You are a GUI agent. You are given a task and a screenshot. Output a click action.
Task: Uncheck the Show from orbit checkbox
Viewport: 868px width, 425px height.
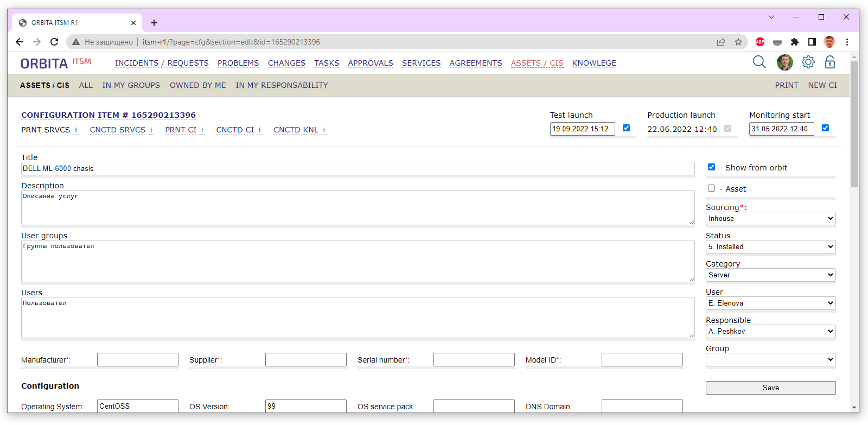point(711,167)
